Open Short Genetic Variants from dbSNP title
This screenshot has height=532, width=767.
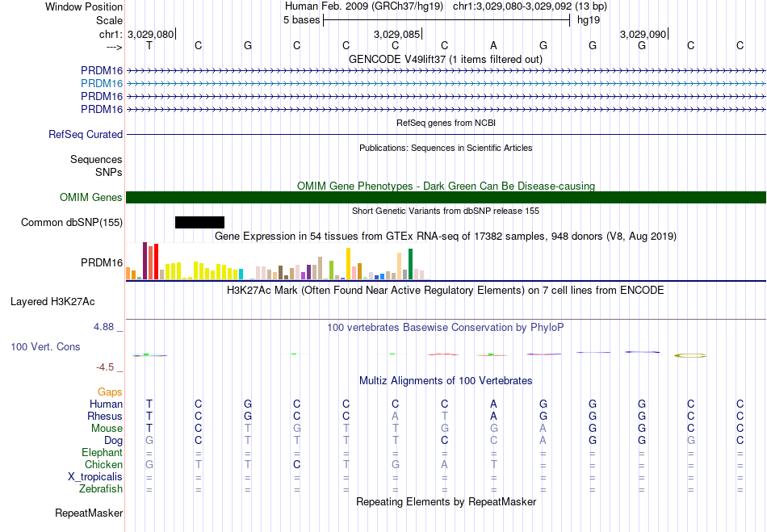(x=446, y=211)
